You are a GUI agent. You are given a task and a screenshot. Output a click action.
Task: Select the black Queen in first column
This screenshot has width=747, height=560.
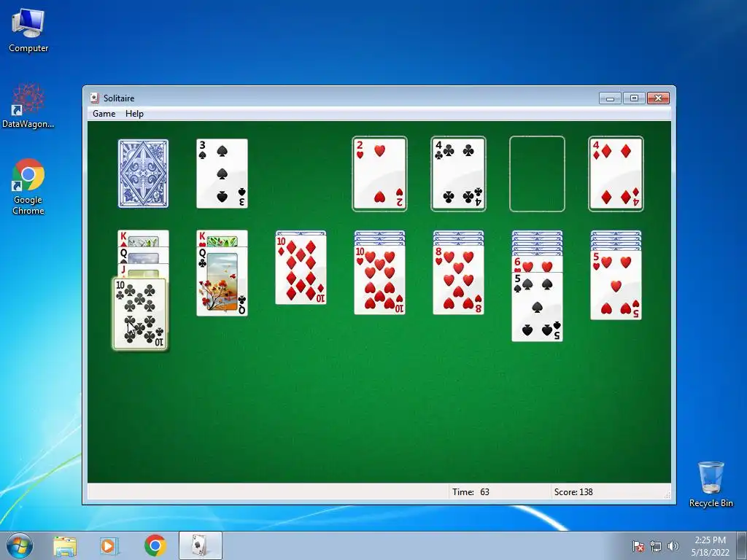[144, 255]
